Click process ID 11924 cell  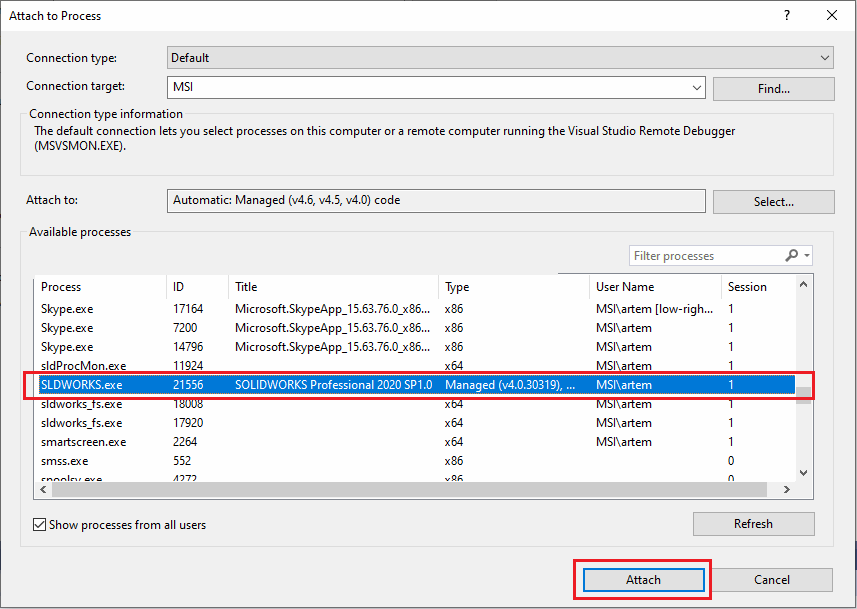pos(188,366)
